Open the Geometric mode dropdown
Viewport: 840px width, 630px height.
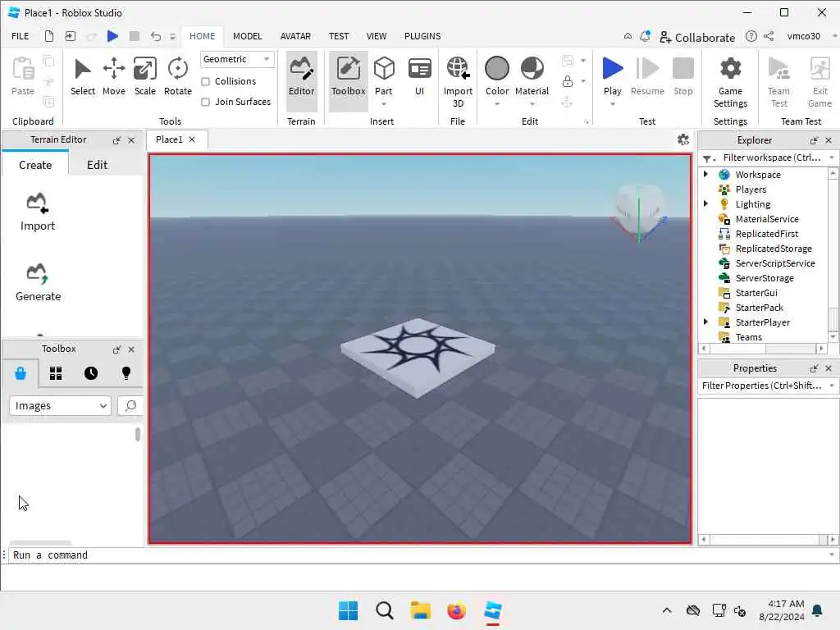[237, 59]
